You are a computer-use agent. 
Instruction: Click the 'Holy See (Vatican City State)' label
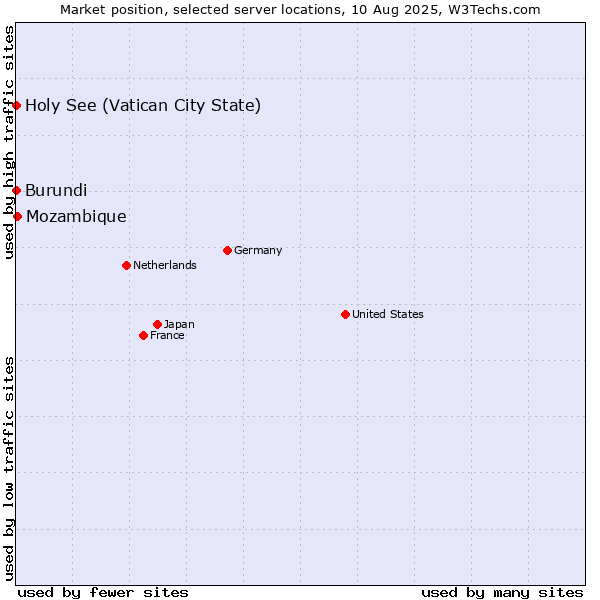pos(143,106)
